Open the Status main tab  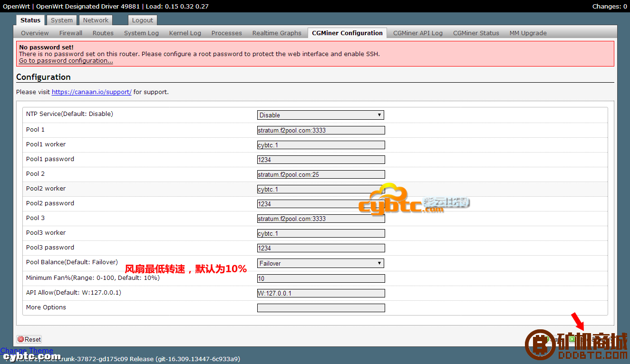coord(30,20)
